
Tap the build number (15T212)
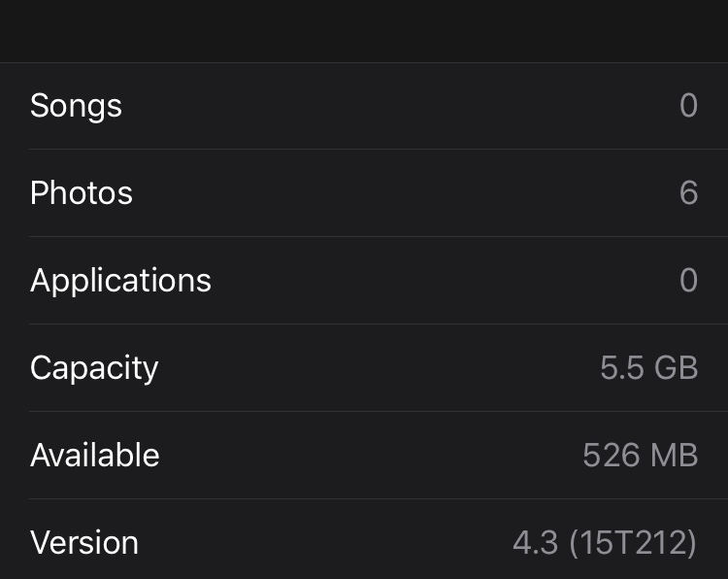(x=633, y=542)
